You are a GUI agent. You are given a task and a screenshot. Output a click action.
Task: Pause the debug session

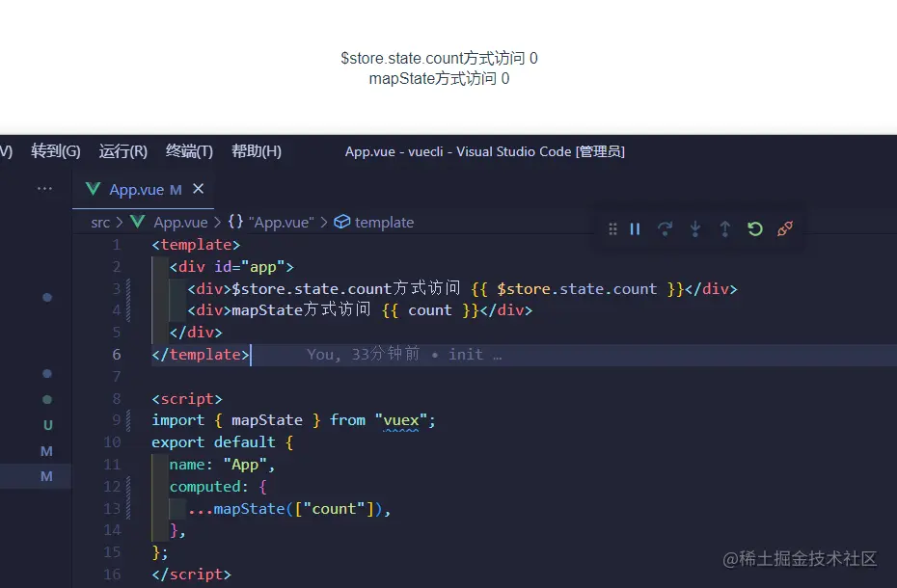point(635,228)
